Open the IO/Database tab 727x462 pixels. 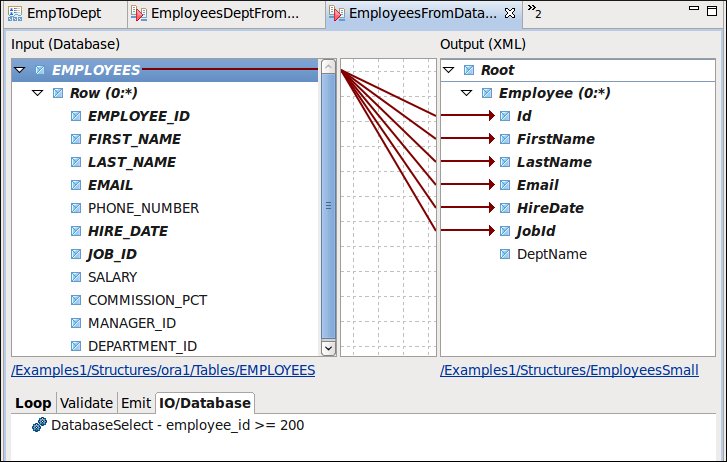205,403
